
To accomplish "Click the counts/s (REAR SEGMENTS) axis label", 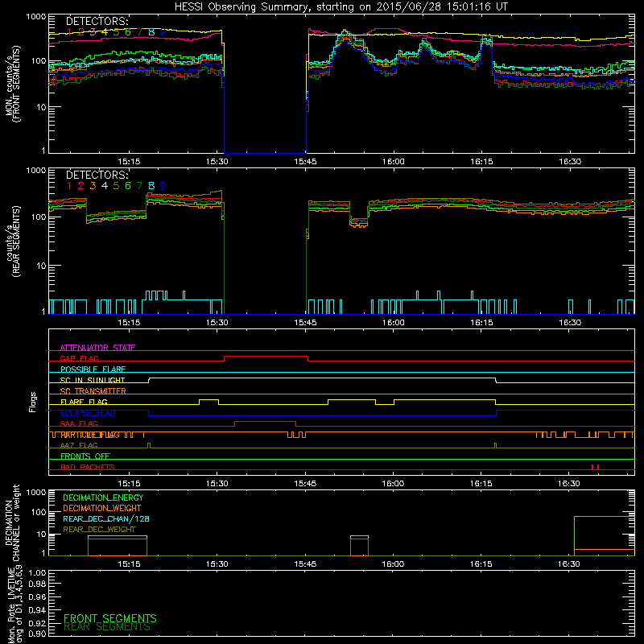I will [12, 242].
